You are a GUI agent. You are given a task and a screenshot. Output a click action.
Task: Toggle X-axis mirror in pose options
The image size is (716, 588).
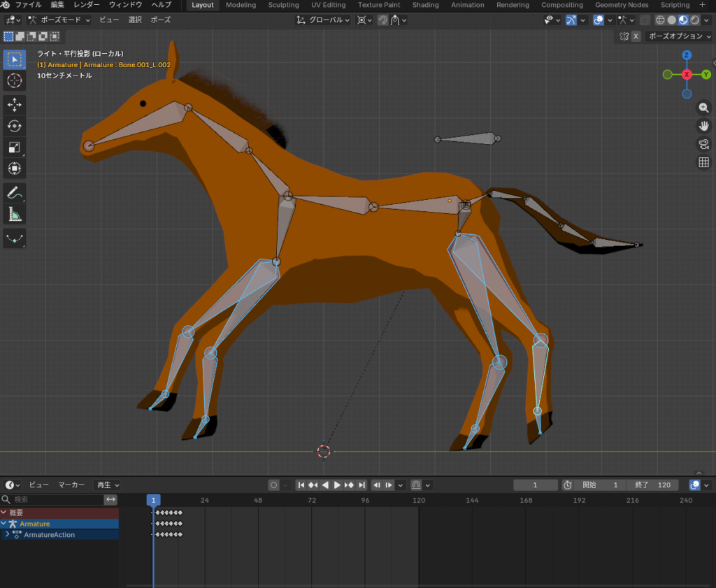[636, 36]
